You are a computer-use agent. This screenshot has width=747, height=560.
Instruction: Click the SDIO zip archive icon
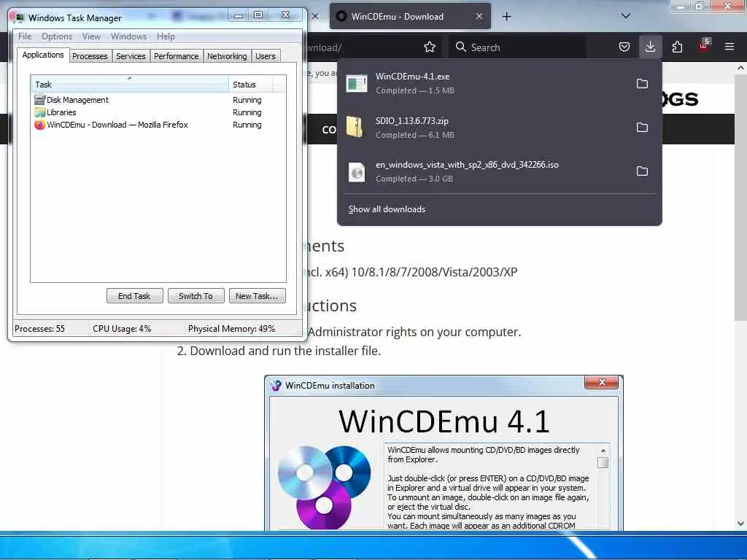coord(355,127)
